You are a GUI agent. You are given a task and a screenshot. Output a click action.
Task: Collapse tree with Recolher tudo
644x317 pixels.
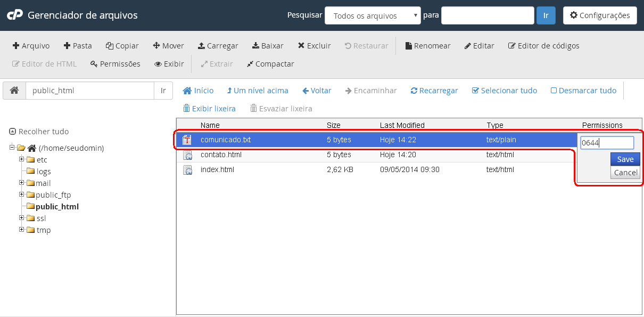(x=39, y=132)
